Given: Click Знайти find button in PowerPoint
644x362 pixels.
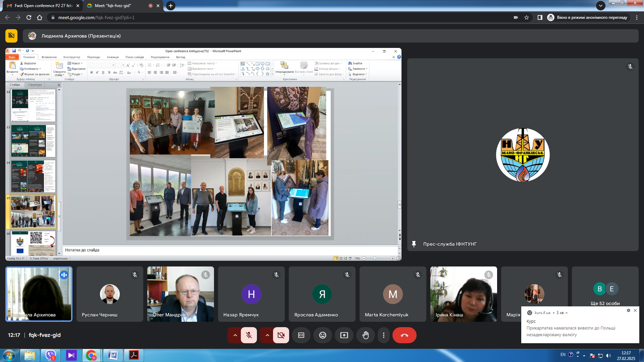Looking at the screenshot, I should [x=355, y=63].
